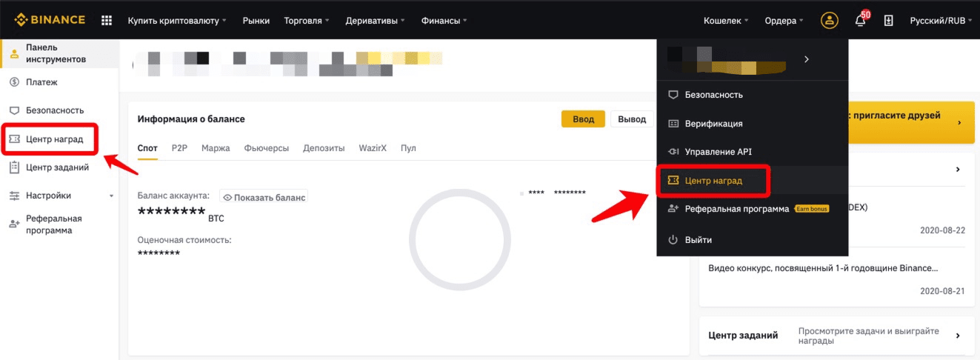This screenshot has height=360, width=980.
Task: Switch to the Пул tab
Action: pyautogui.click(x=408, y=148)
